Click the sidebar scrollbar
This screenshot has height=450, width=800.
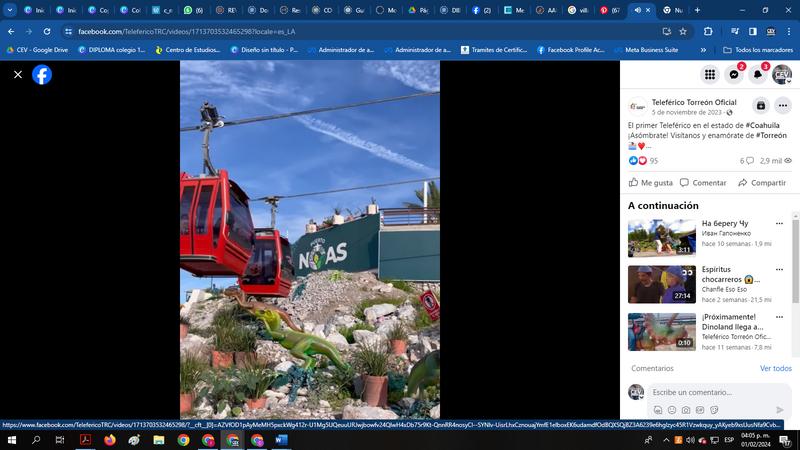[x=795, y=260]
